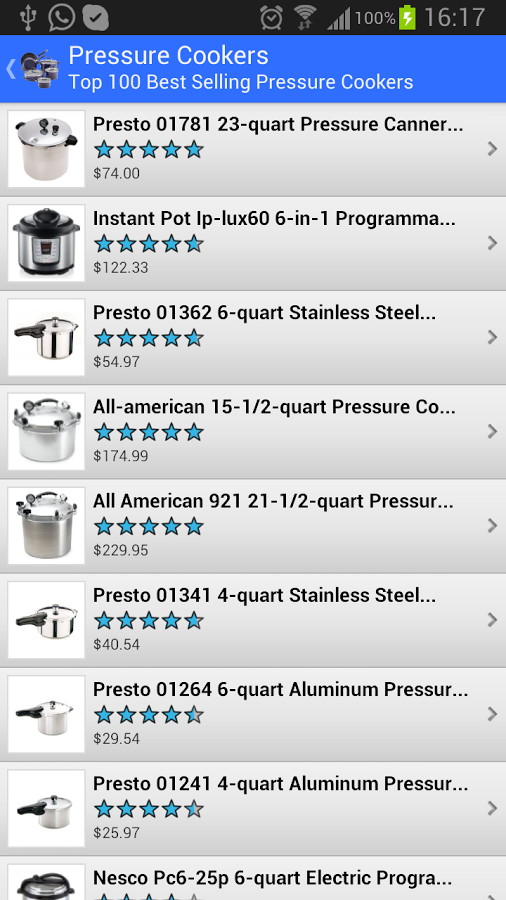The image size is (506, 900).
Task: Tap the chevron on Presto 01241 4-quart row
Action: coord(492,808)
